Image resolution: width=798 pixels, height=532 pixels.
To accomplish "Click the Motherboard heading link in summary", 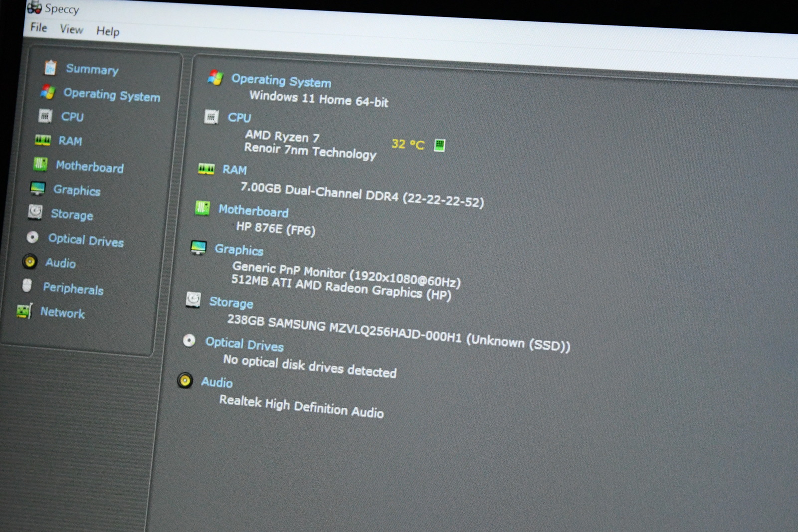I will [x=253, y=211].
